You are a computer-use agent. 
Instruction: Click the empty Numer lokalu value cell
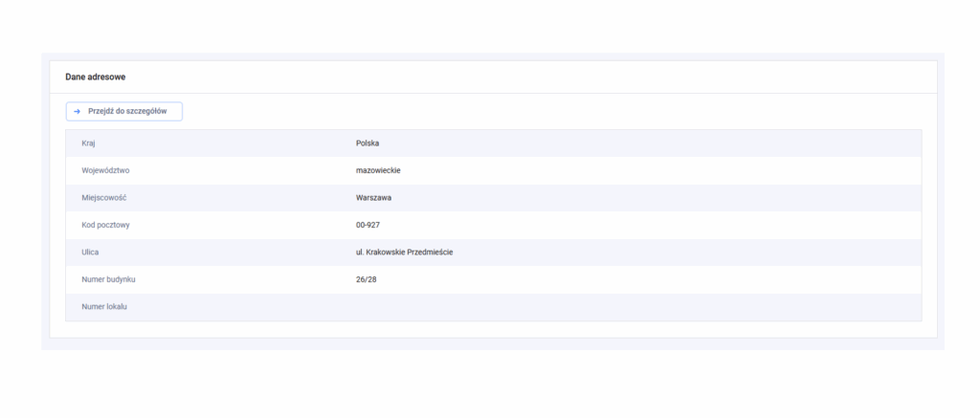(574, 307)
